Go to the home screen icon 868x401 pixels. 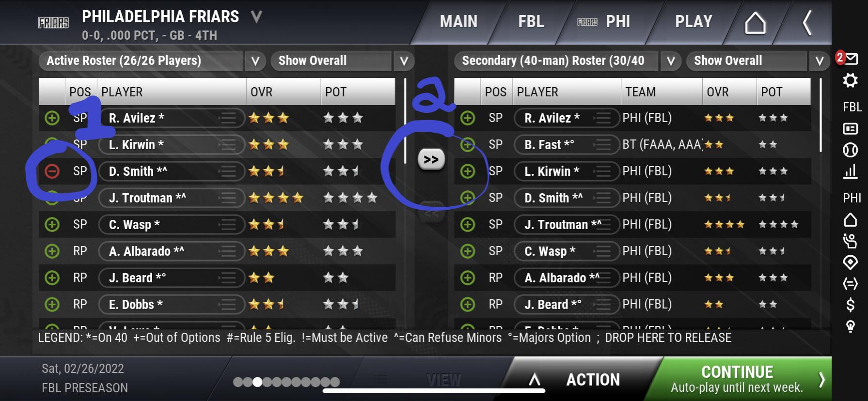755,23
